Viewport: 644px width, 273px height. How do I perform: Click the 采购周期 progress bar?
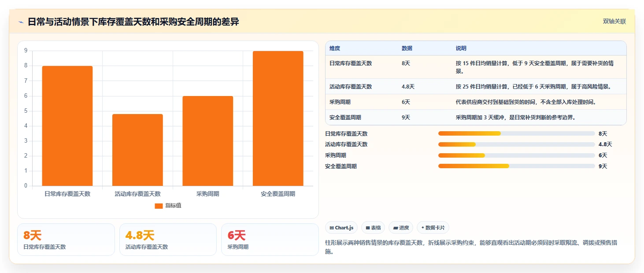[516, 155]
